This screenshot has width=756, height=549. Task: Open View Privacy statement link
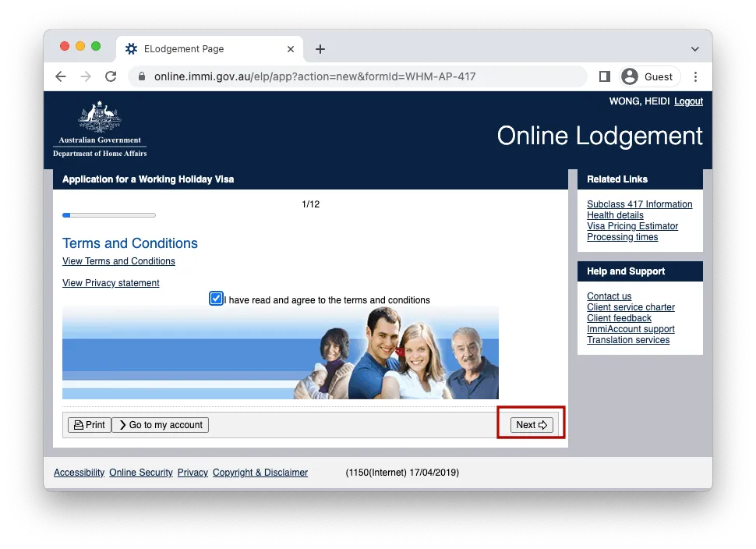point(111,283)
